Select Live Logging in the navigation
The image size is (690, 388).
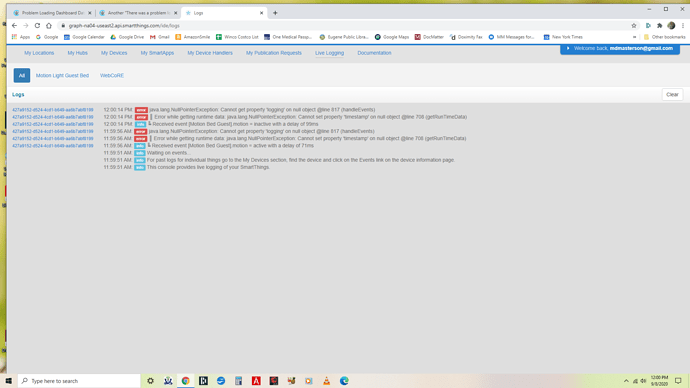tap(329, 53)
